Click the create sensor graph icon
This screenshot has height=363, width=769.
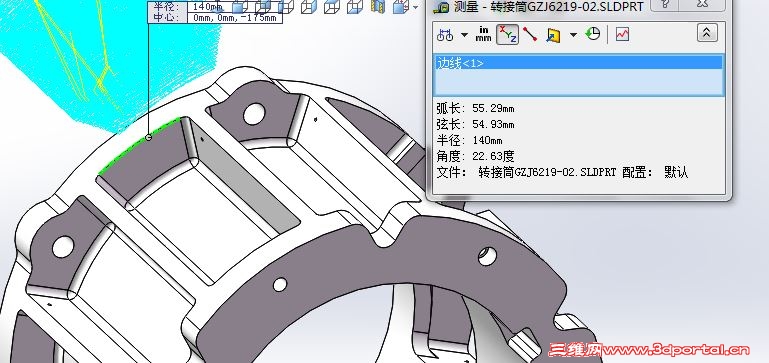(622, 34)
